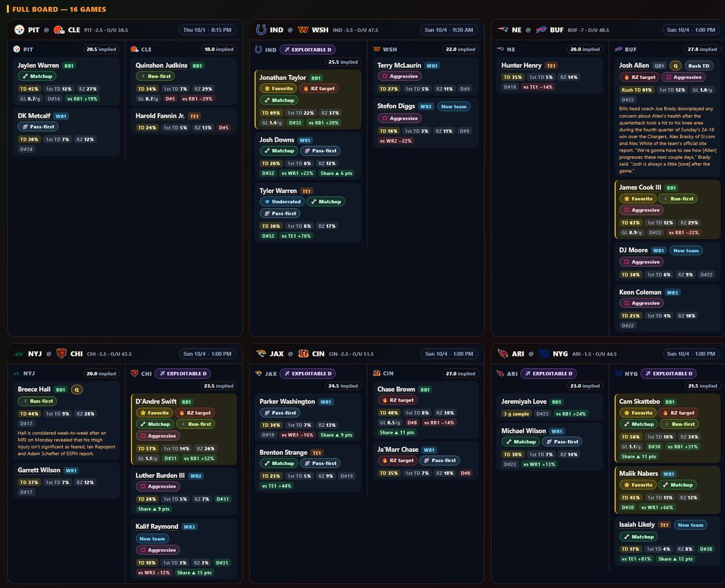Image resolution: width=725 pixels, height=588 pixels.
Task: Open Jaylen Warren player card name
Action: click(x=37, y=65)
